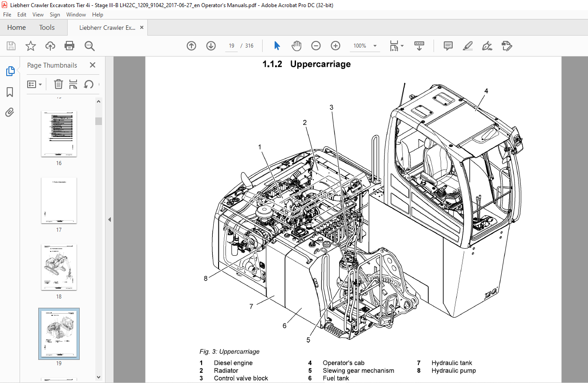Print the document
The height and width of the screenshot is (383, 588).
click(x=69, y=46)
